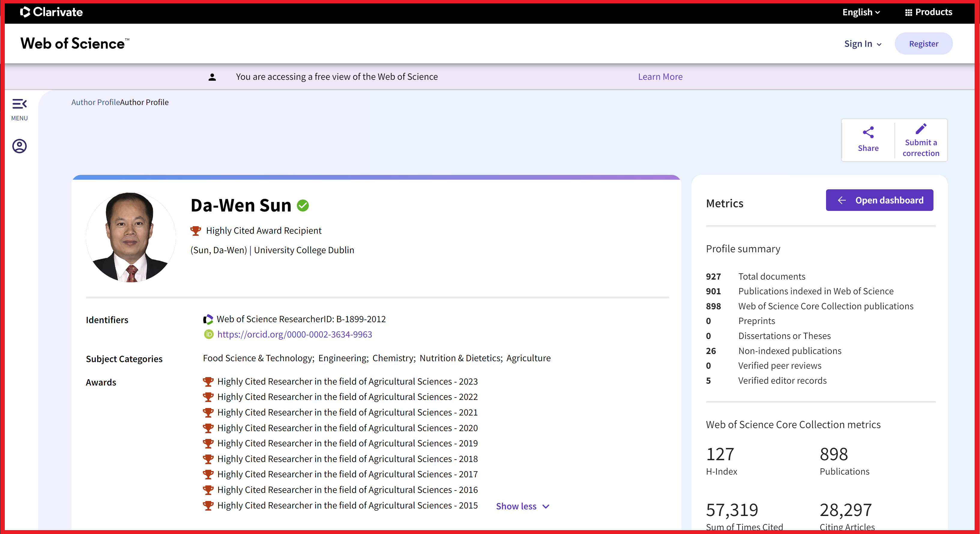Expand the Sign In dropdown

(862, 44)
